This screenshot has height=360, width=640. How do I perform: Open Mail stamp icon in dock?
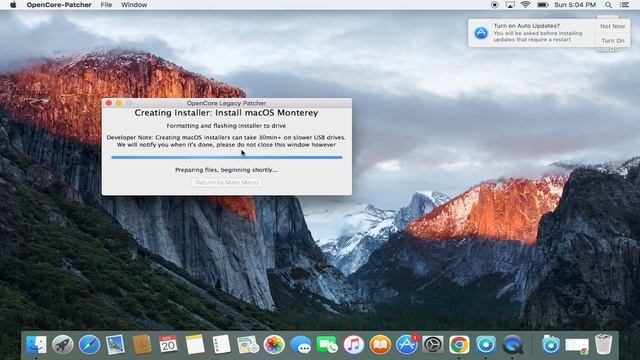click(x=115, y=344)
